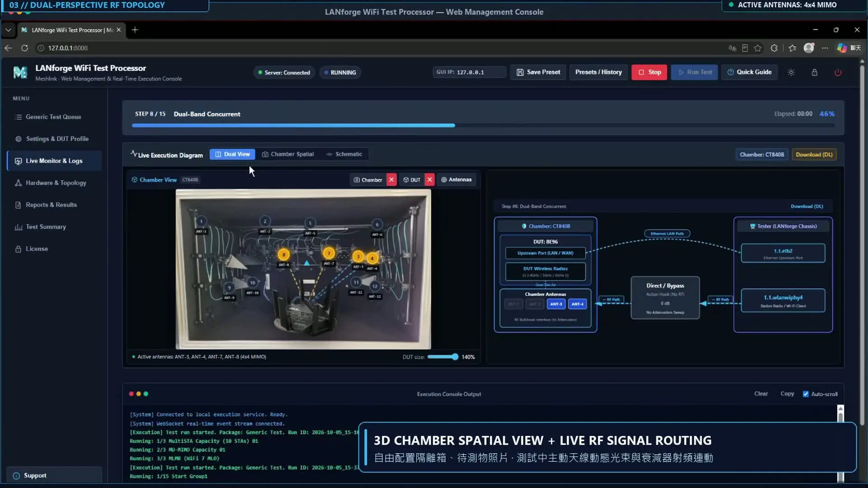Open browser tab list dropdown

click(8, 30)
